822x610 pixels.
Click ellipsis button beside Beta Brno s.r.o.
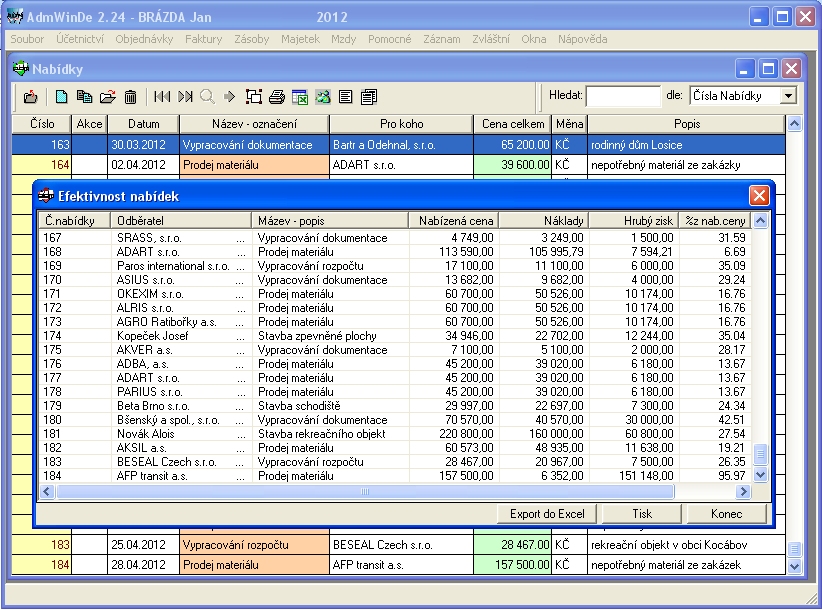coord(241,406)
